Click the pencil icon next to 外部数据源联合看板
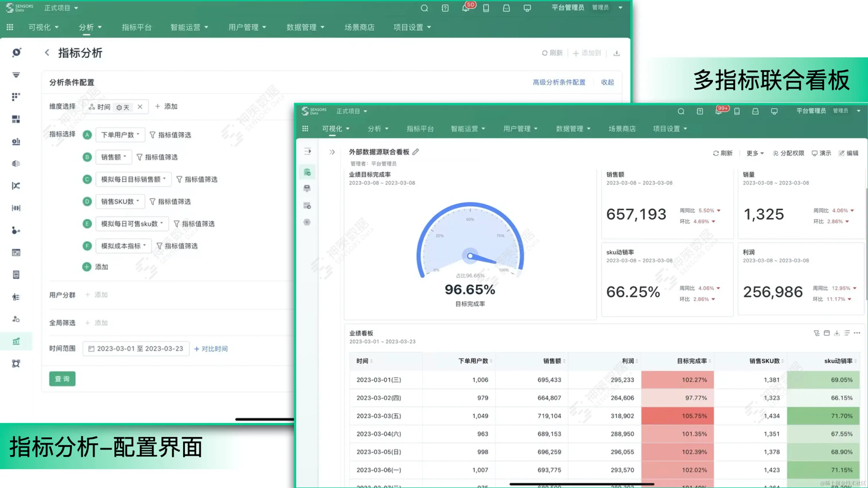868x488 pixels. pos(415,152)
